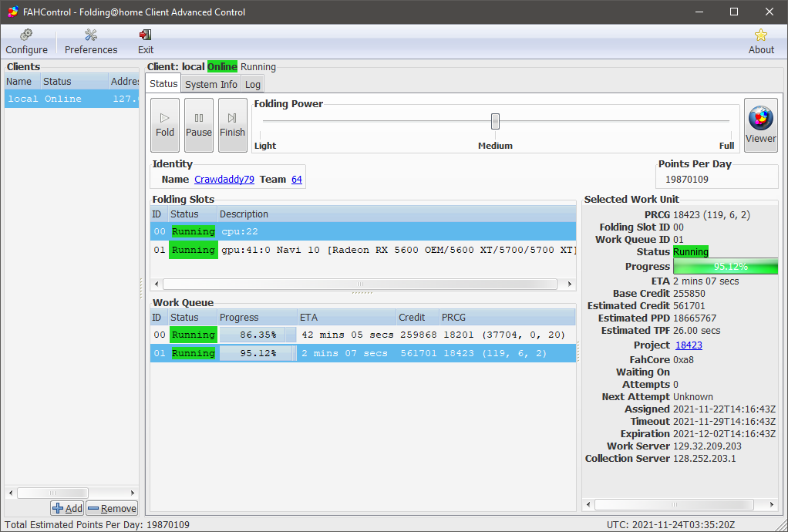Add a new client with Add button
The image size is (788, 532).
(x=67, y=508)
